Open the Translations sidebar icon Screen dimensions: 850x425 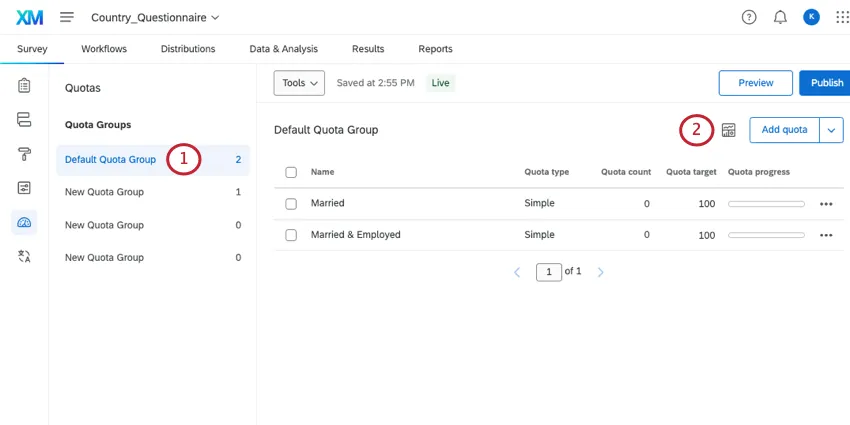click(x=24, y=257)
